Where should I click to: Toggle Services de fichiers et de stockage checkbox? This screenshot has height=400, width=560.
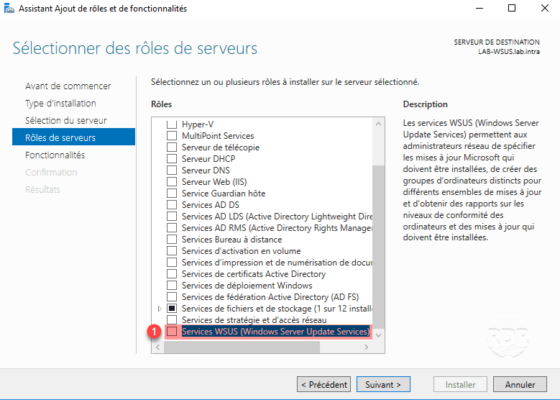(x=172, y=308)
